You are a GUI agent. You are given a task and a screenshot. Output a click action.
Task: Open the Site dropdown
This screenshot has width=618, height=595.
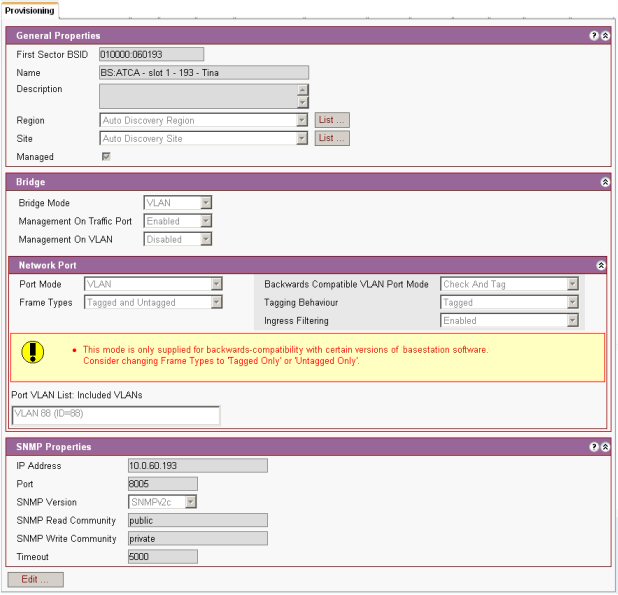click(x=302, y=139)
